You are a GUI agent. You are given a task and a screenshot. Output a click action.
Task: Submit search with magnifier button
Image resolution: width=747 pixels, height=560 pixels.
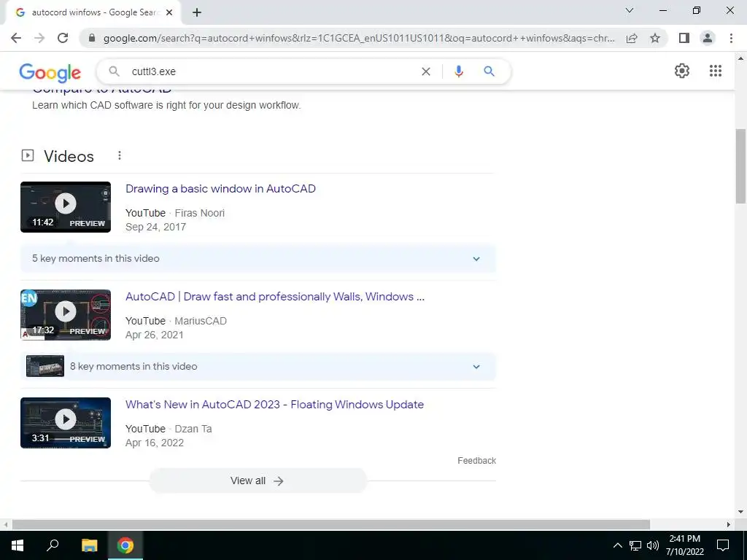(489, 71)
